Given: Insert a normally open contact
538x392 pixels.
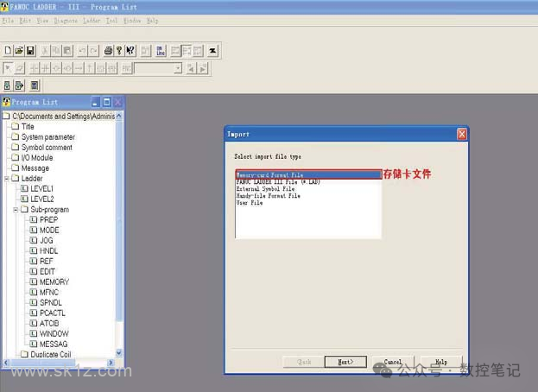Looking at the screenshot, I should point(34,68).
